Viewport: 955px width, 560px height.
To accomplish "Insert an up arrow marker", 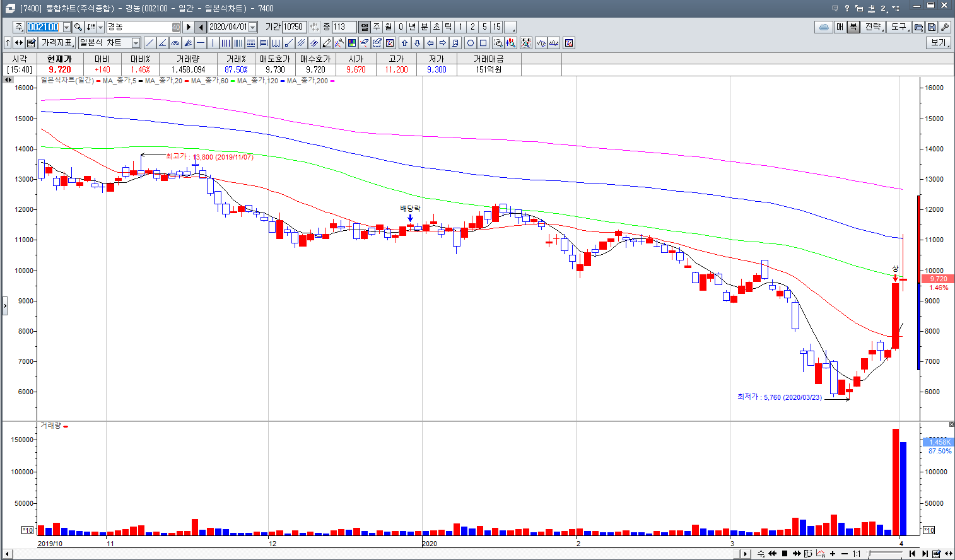I will click(404, 43).
